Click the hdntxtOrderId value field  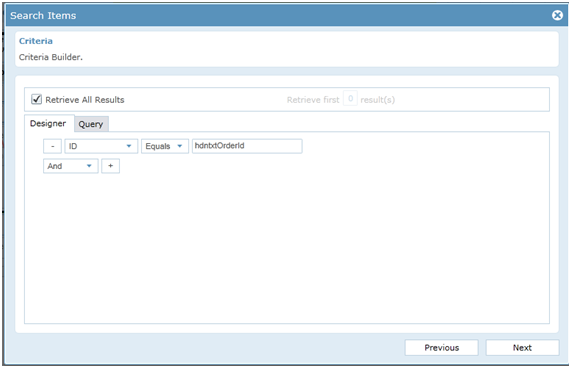247,146
